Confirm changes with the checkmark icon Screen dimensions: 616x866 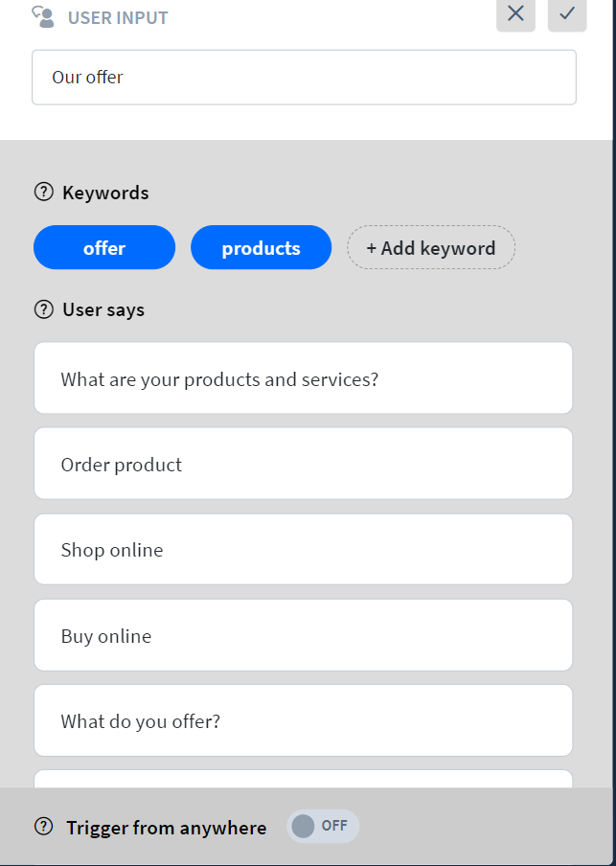coord(566,15)
